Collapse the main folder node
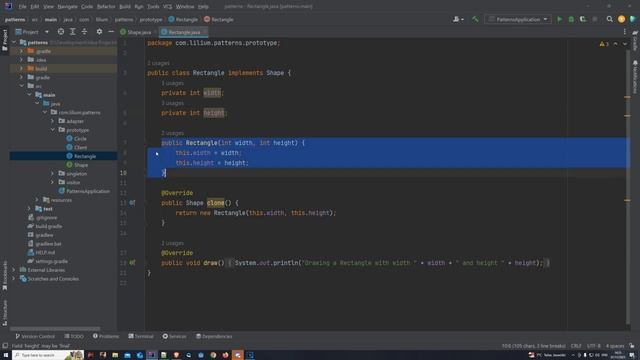Viewport: 640px width, 360px height. [x=29, y=95]
